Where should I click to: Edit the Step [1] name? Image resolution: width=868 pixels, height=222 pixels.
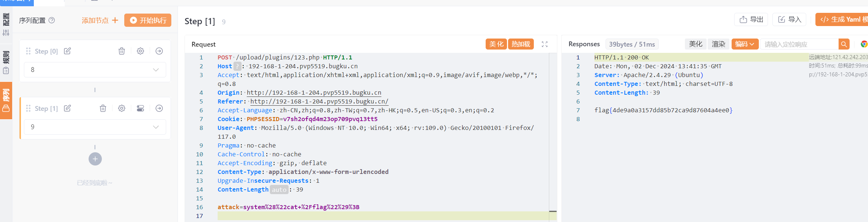click(67, 108)
